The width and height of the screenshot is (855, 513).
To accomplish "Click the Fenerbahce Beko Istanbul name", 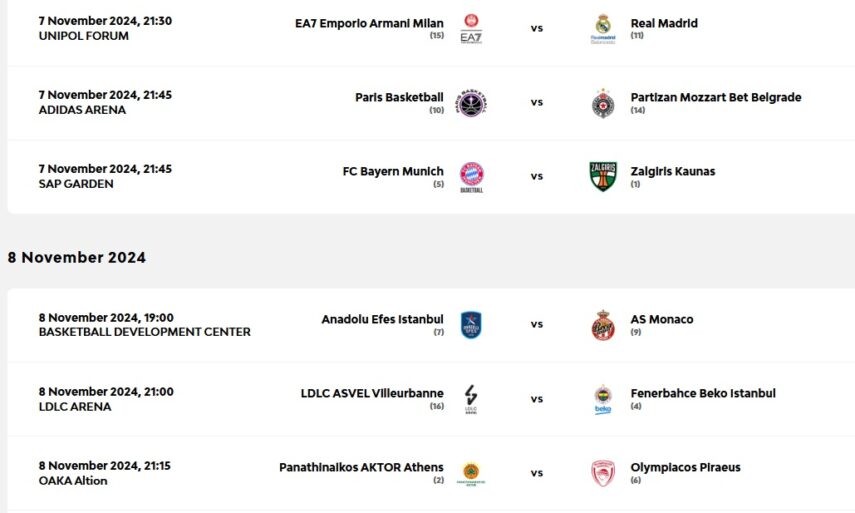I will pyautogui.click(x=702, y=393).
